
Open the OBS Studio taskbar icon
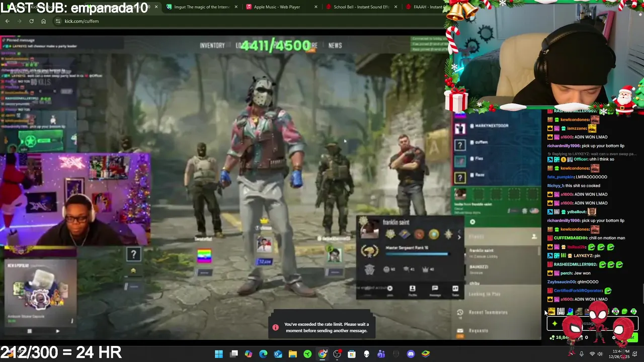pos(337,354)
